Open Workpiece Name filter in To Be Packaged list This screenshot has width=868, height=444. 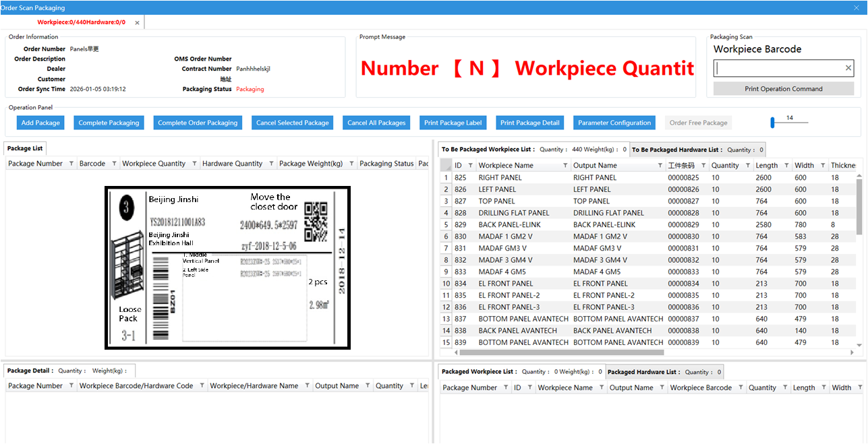(x=565, y=166)
